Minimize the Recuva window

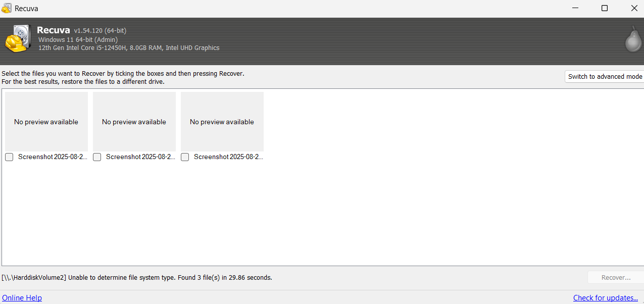(575, 8)
